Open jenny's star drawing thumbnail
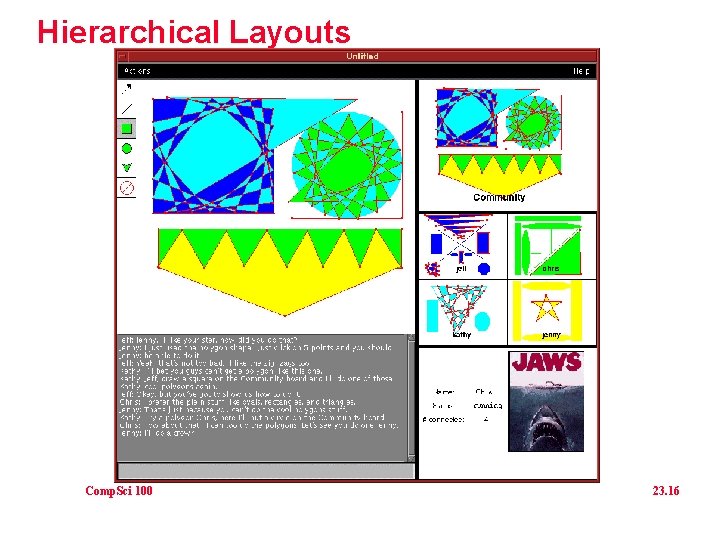The width and height of the screenshot is (720, 540). pos(552,312)
